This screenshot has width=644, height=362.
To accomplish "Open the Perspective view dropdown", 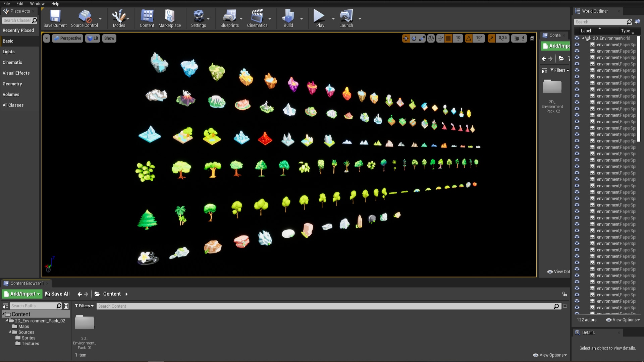I will pos(67,38).
